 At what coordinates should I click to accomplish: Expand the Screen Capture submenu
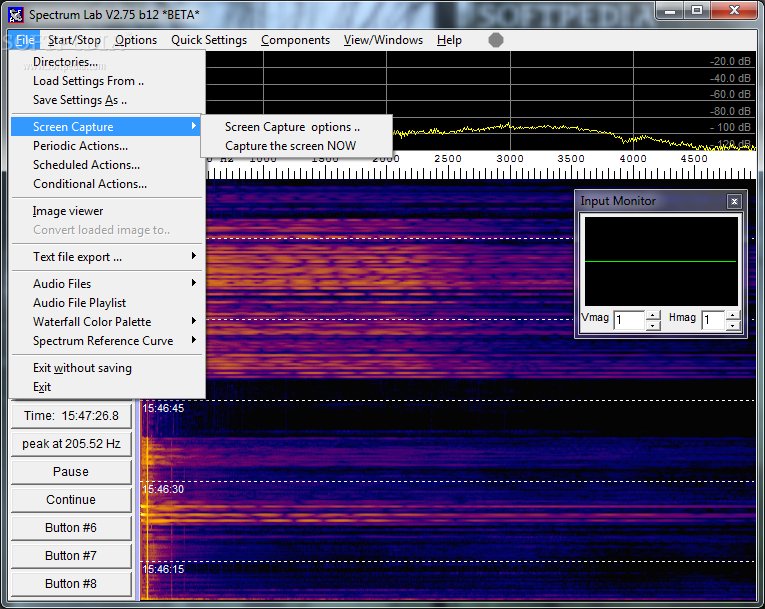(x=107, y=127)
